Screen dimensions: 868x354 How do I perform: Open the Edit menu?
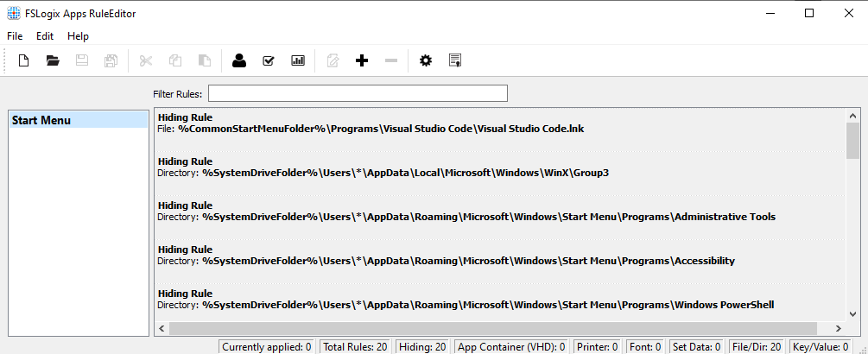(45, 36)
